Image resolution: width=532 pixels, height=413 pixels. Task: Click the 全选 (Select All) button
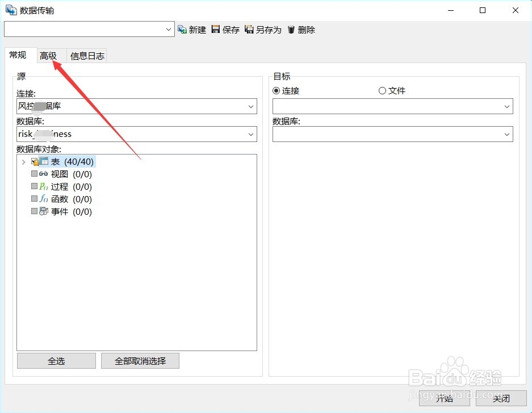click(56, 360)
